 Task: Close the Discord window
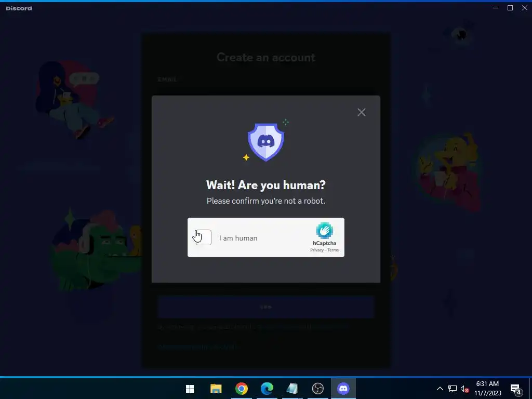click(525, 8)
